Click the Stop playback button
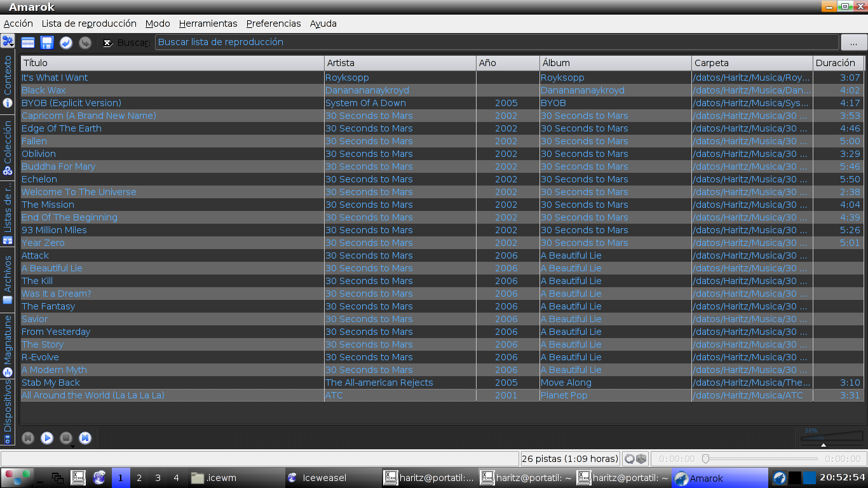 click(x=66, y=438)
